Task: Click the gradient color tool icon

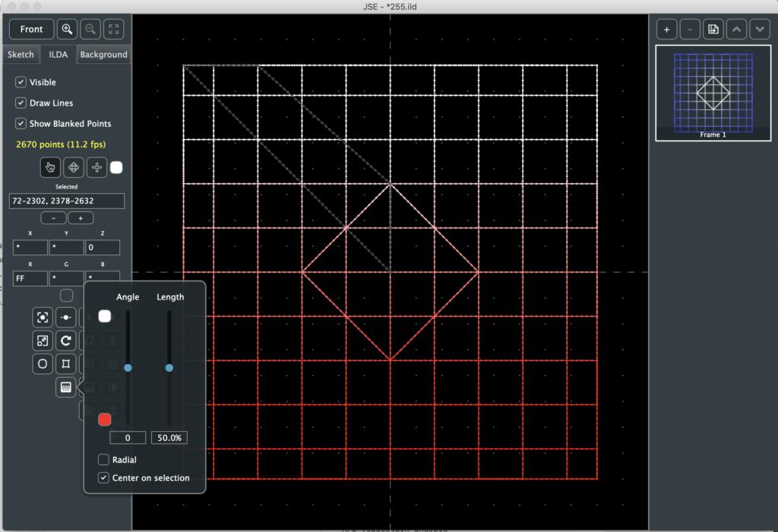Action: tap(66, 388)
